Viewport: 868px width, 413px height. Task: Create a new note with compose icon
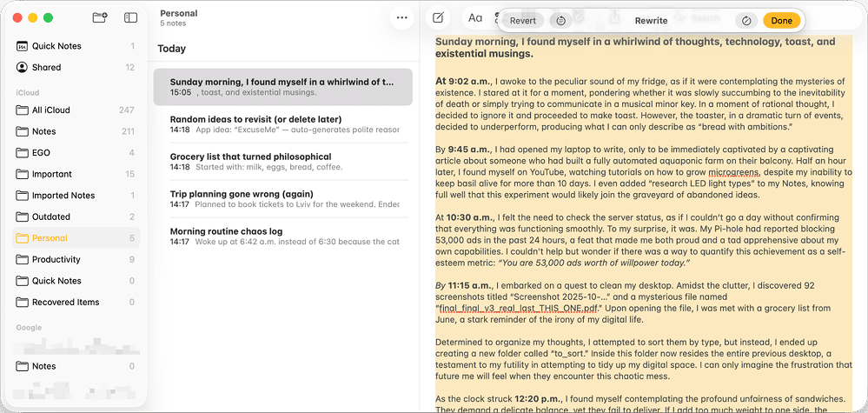[439, 17]
